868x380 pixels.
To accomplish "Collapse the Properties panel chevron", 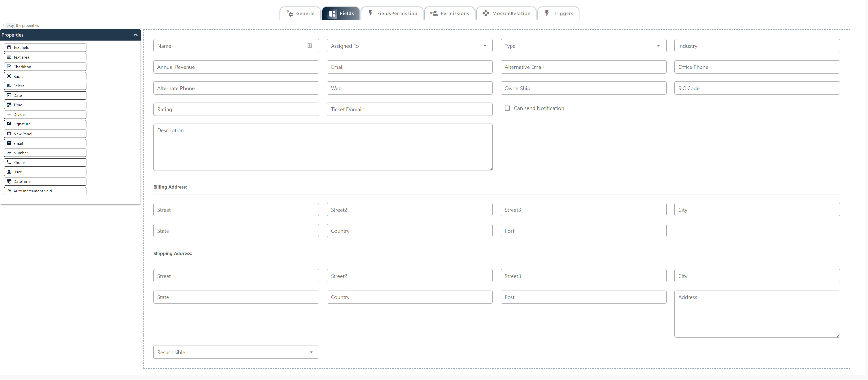I will (x=135, y=35).
